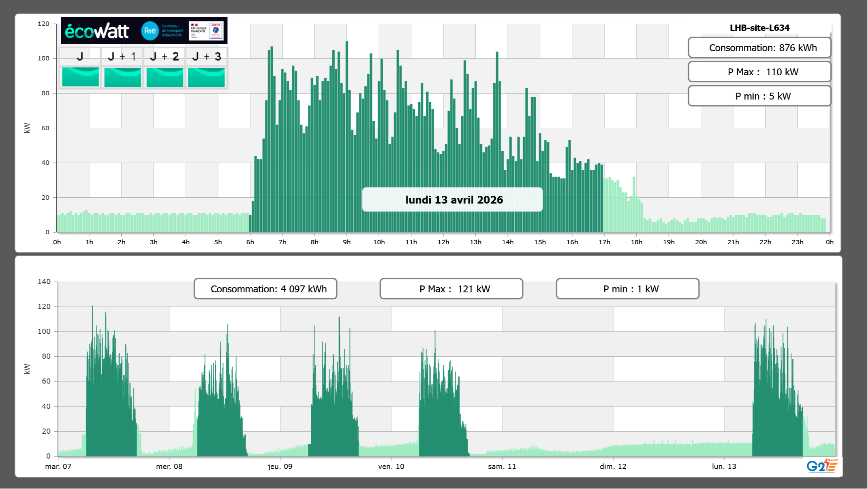Click the P min 5 kW box
This screenshot has width=868, height=489.
coord(759,96)
